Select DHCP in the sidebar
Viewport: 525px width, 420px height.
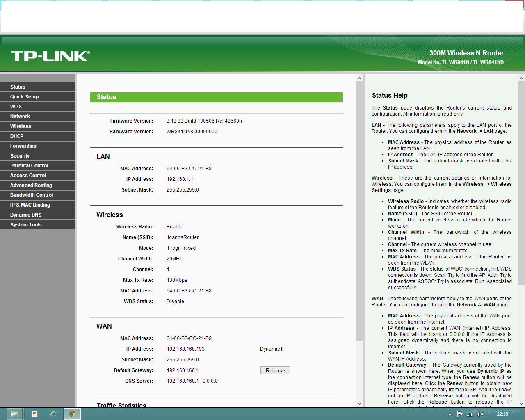(x=37, y=136)
